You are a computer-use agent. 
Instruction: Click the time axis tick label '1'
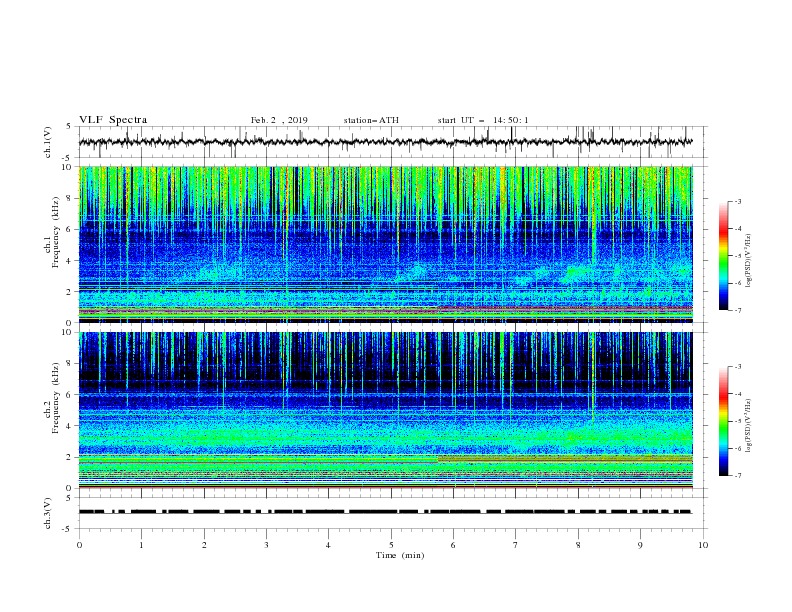pyautogui.click(x=141, y=545)
